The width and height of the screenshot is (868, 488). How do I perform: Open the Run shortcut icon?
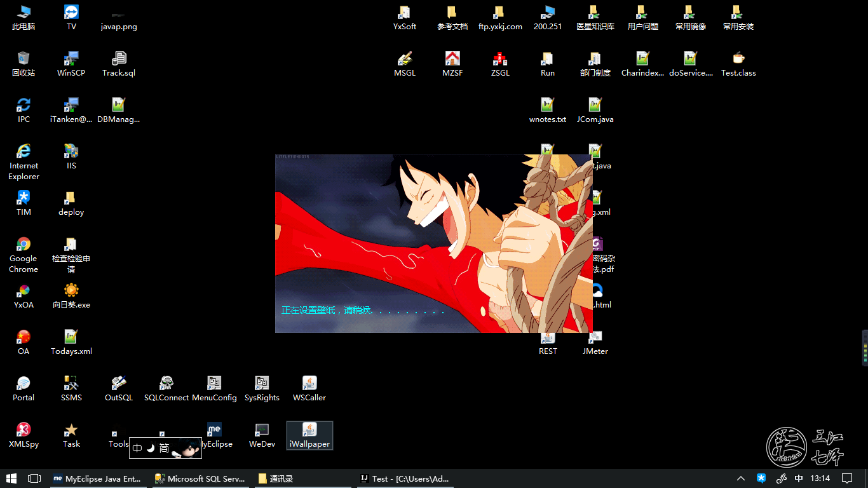coord(548,64)
